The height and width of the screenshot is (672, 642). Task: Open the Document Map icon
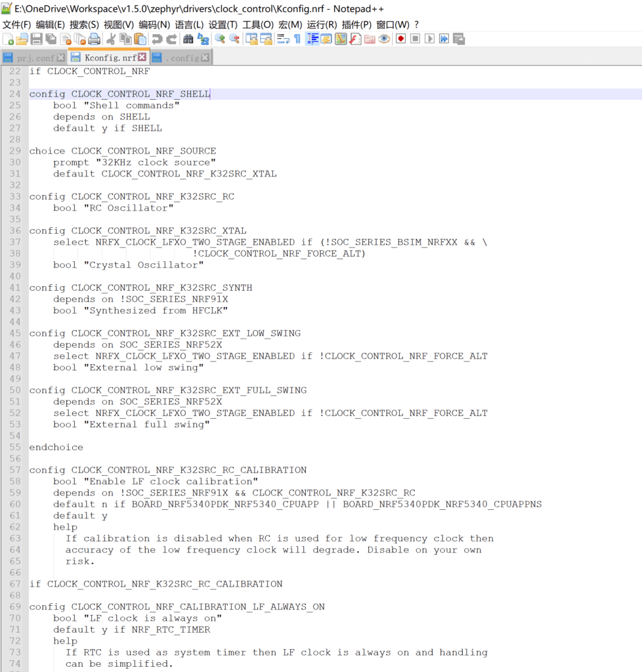[341, 39]
